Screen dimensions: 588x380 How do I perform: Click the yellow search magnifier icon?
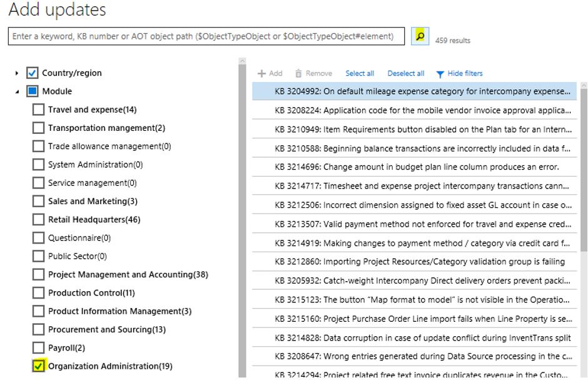click(x=420, y=36)
